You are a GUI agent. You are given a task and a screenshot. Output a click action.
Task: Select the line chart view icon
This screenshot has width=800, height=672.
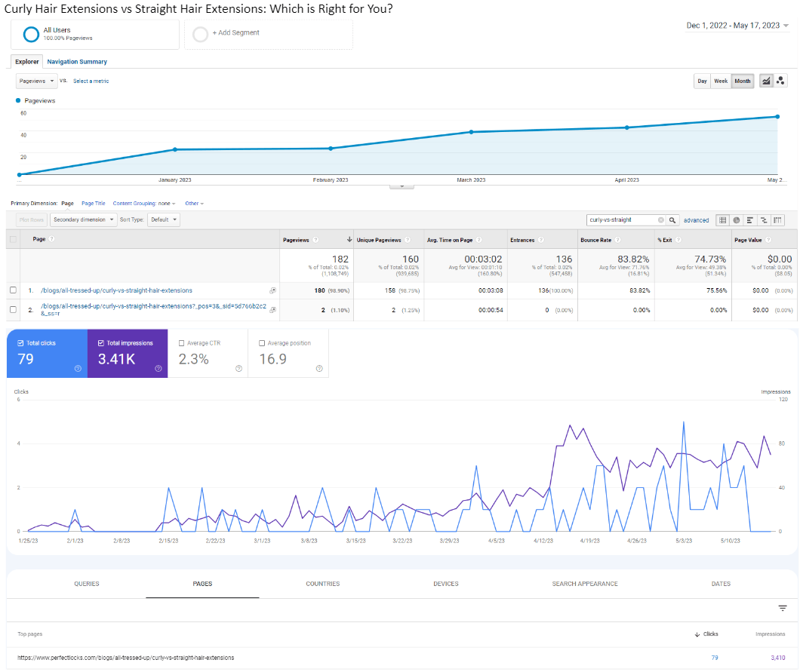click(x=766, y=81)
